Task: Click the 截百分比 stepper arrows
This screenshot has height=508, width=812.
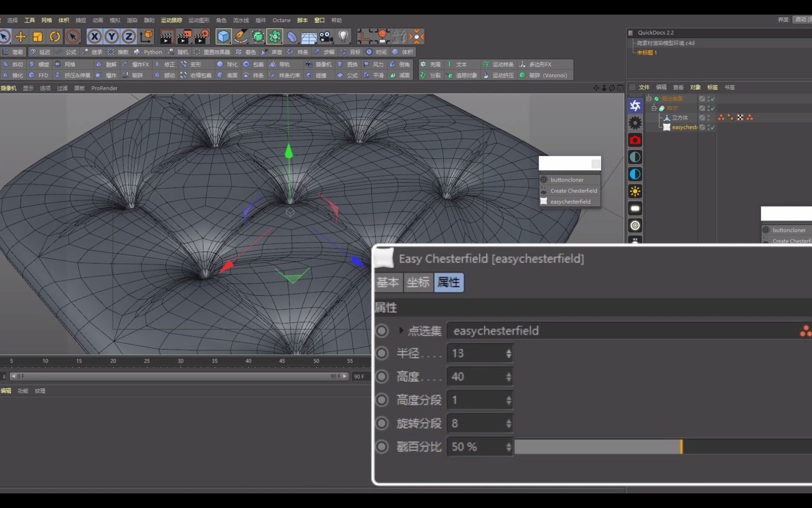Action: click(x=508, y=446)
